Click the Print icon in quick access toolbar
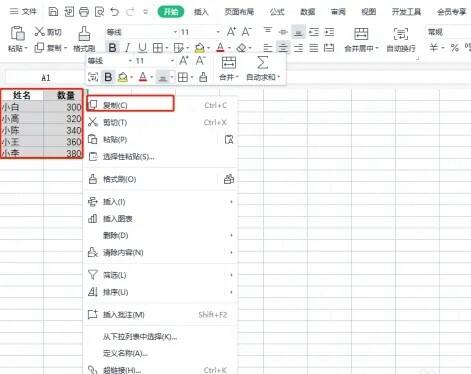Image resolution: width=471 pixels, height=374 pixels. [84, 12]
